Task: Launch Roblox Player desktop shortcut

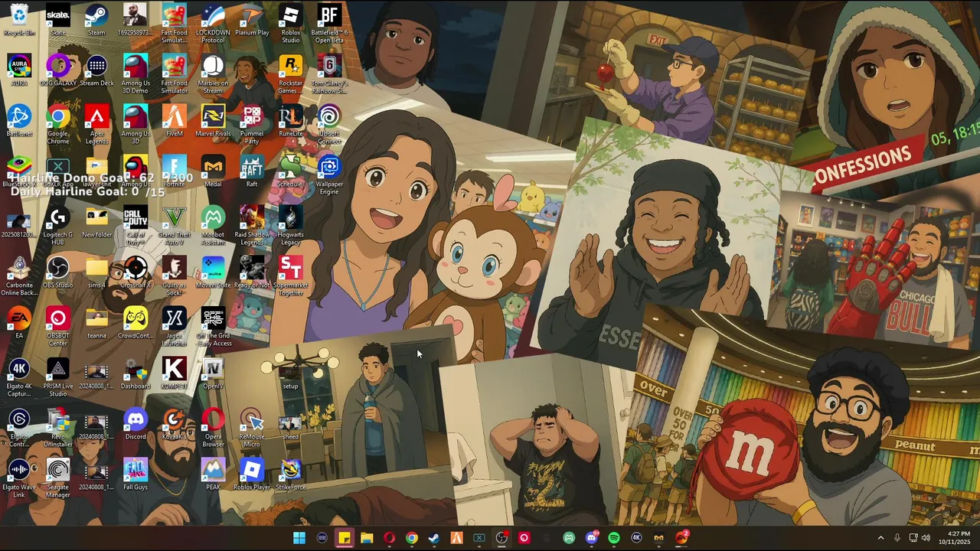Action: (252, 474)
